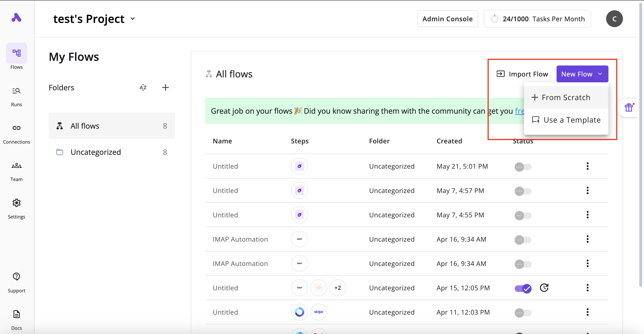Click the run history clock icon
The image size is (644, 334).
(x=544, y=288)
